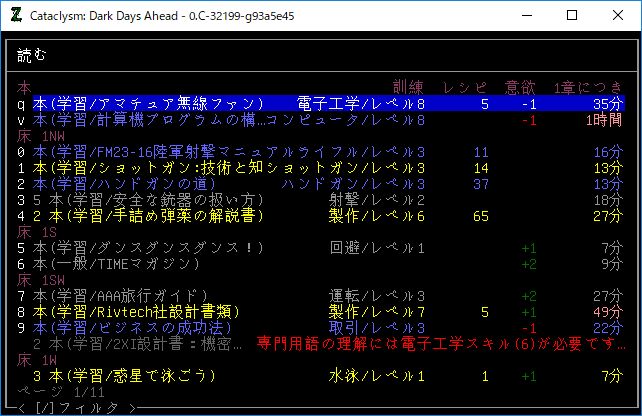
Task: Maximize the Cataclysm game window
Action: (x=572, y=15)
